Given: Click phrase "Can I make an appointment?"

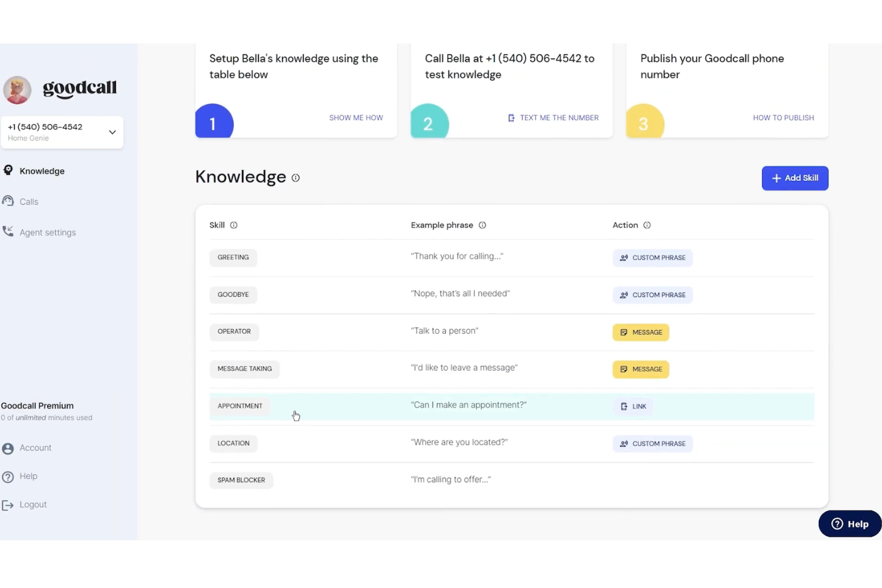Looking at the screenshot, I should [469, 405].
